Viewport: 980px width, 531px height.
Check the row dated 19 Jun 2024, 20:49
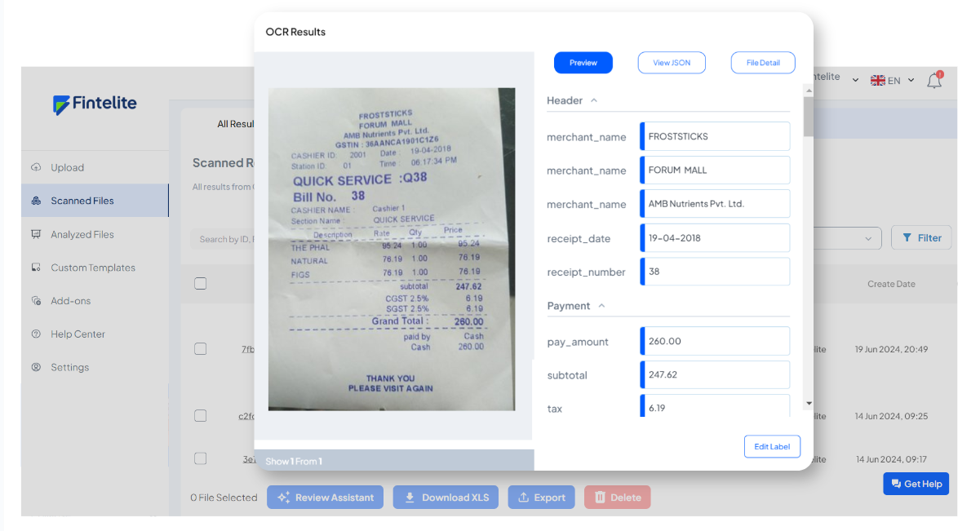[200, 349]
